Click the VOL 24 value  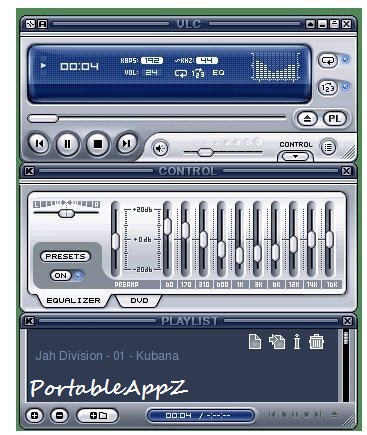[151, 72]
